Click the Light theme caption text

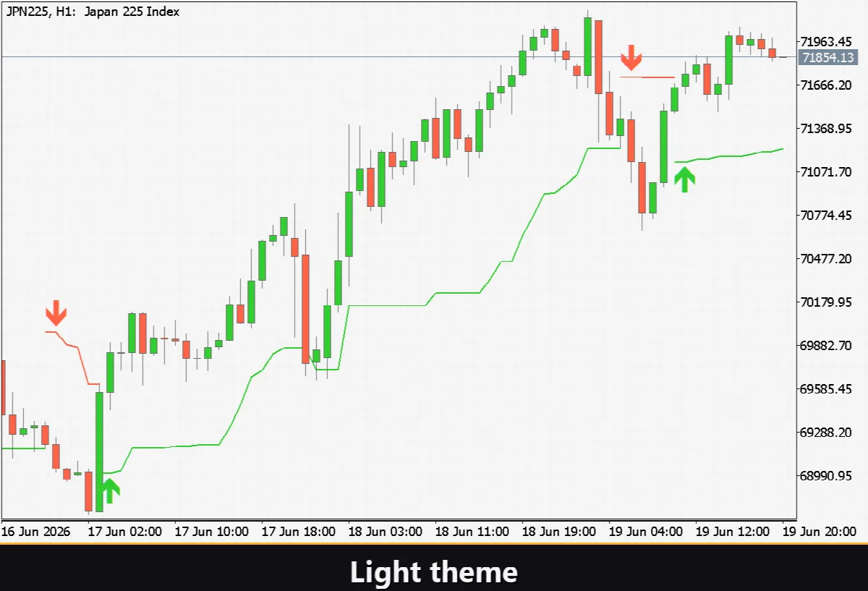pos(434,572)
